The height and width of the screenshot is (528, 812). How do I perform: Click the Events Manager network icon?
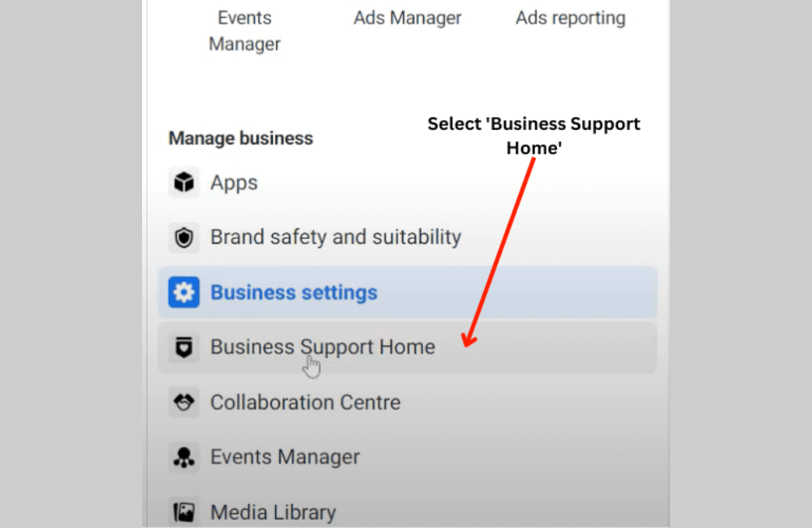pyautogui.click(x=184, y=457)
